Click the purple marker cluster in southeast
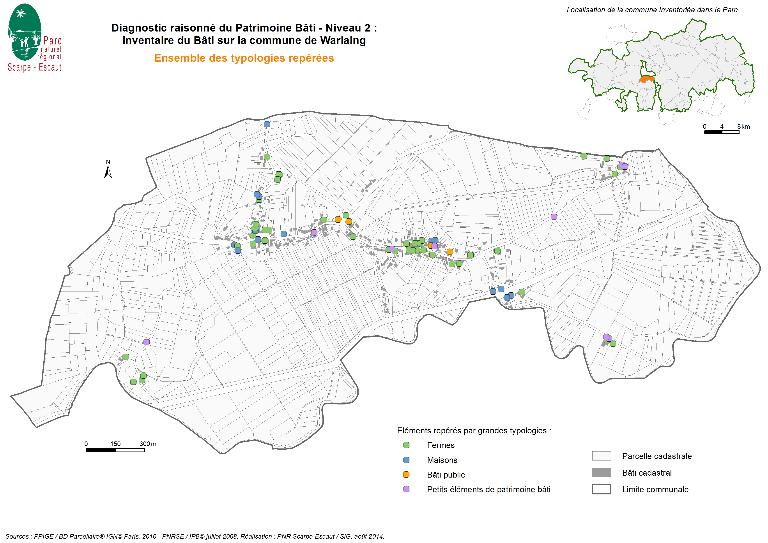This screenshot has width=768, height=543. tap(607, 337)
